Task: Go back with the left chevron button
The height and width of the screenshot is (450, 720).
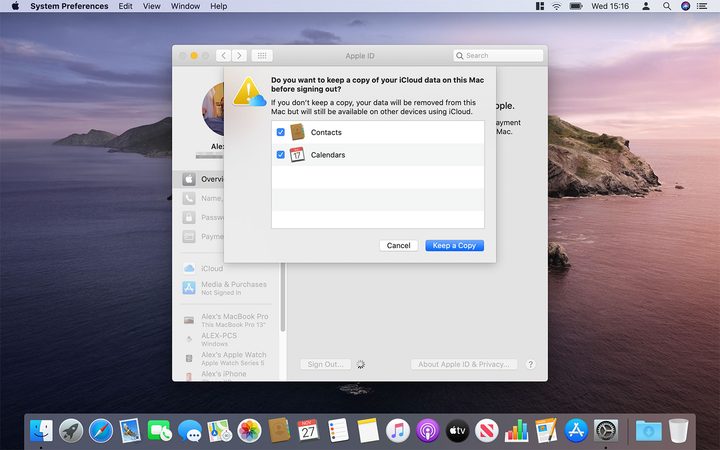Action: click(x=224, y=56)
